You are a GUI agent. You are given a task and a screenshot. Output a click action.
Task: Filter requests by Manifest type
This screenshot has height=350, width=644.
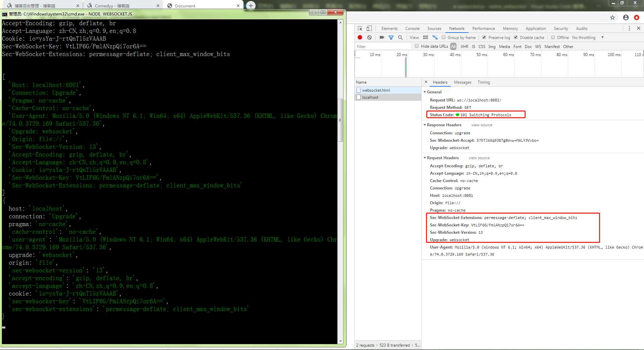(552, 46)
